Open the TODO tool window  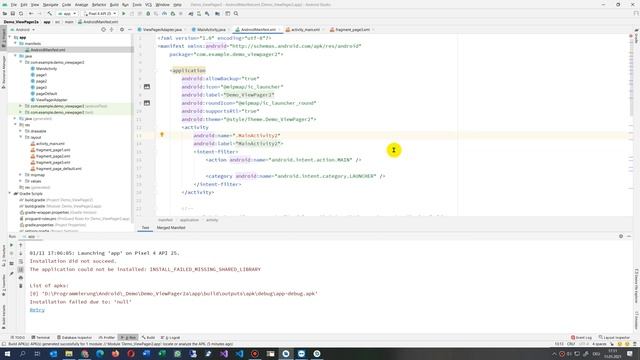tap(18, 338)
